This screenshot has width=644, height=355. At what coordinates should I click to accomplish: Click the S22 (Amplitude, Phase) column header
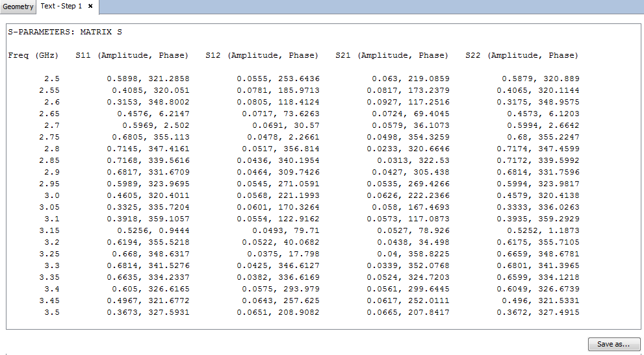click(522, 55)
